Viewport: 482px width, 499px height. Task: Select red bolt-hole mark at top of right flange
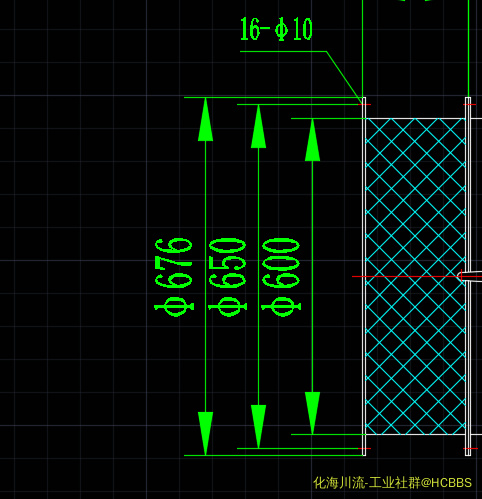tap(470, 105)
